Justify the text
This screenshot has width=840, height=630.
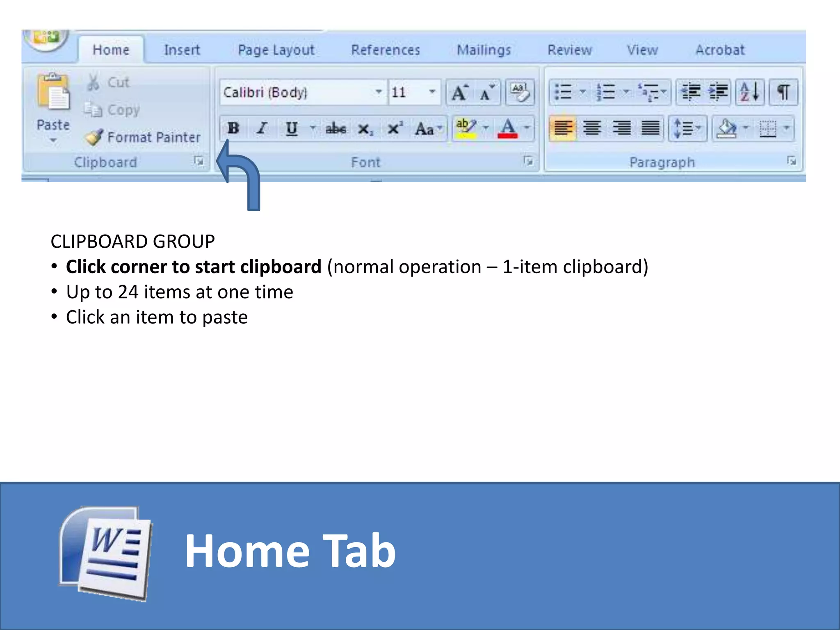tap(650, 128)
